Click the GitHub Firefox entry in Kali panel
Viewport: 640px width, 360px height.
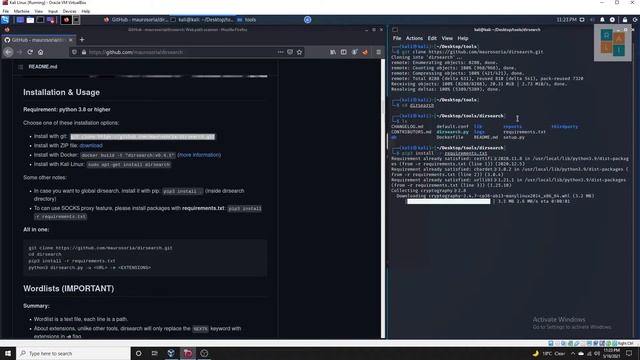136,20
